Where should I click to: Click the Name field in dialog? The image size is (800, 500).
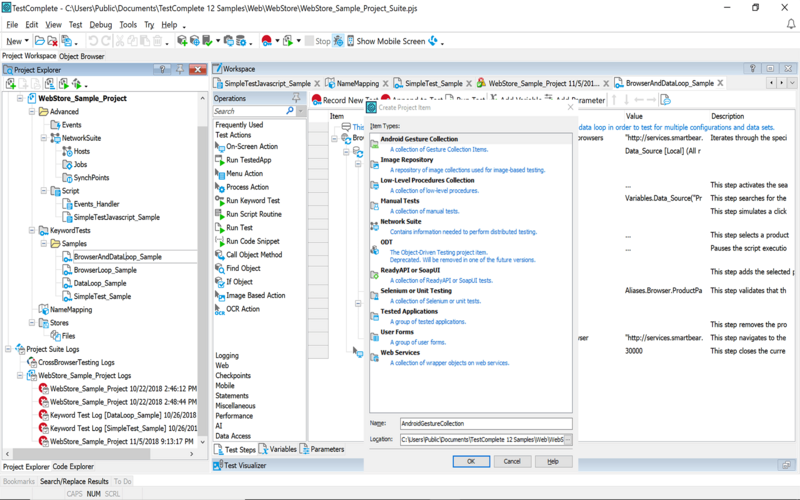[486, 423]
